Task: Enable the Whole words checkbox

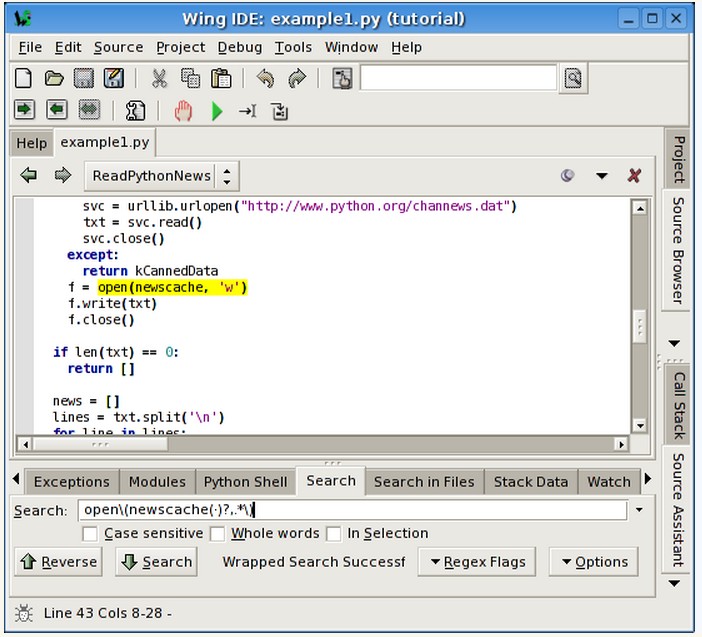Action: (218, 534)
